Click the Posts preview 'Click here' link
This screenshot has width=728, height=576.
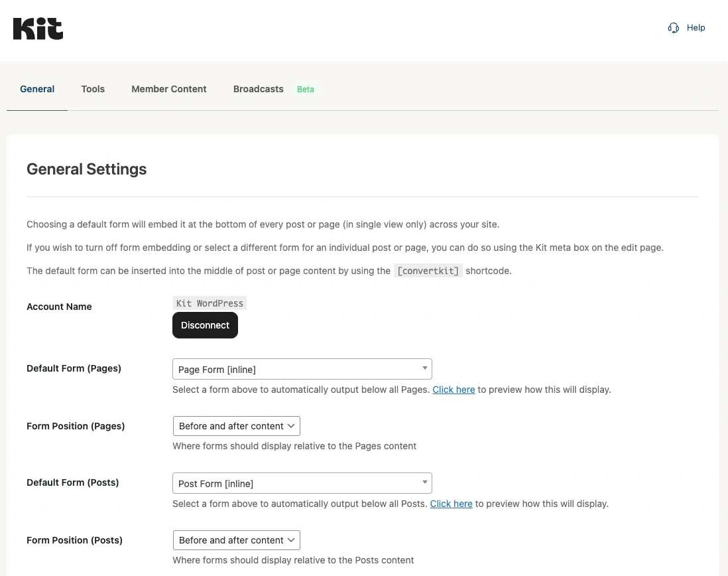(451, 504)
